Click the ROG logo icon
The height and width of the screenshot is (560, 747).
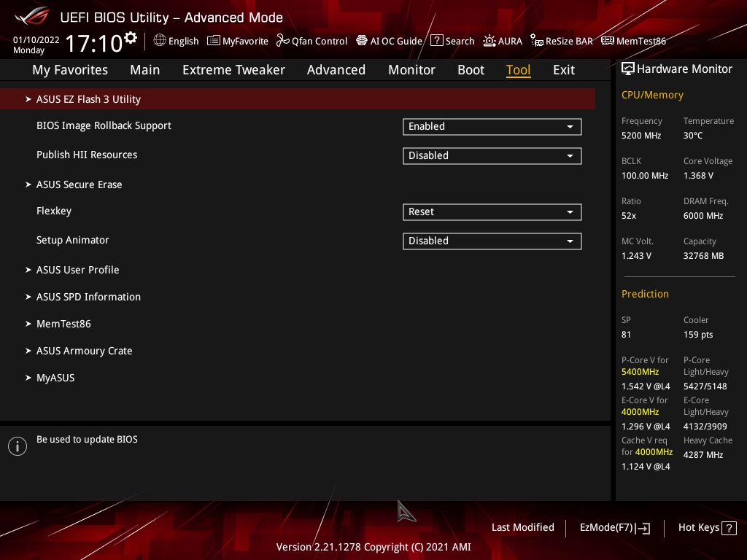[32, 16]
